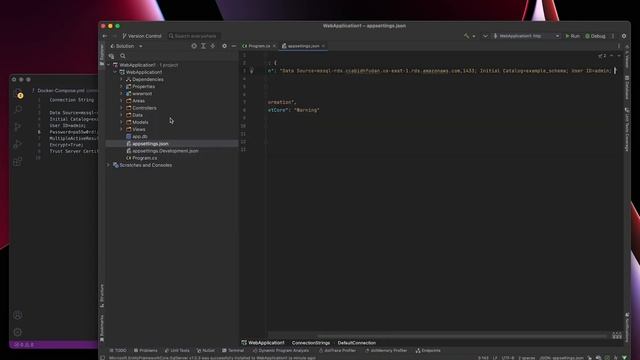This screenshot has width=640, height=360.
Task: Open the Endpoints tool window tab
Action: click(x=428, y=351)
